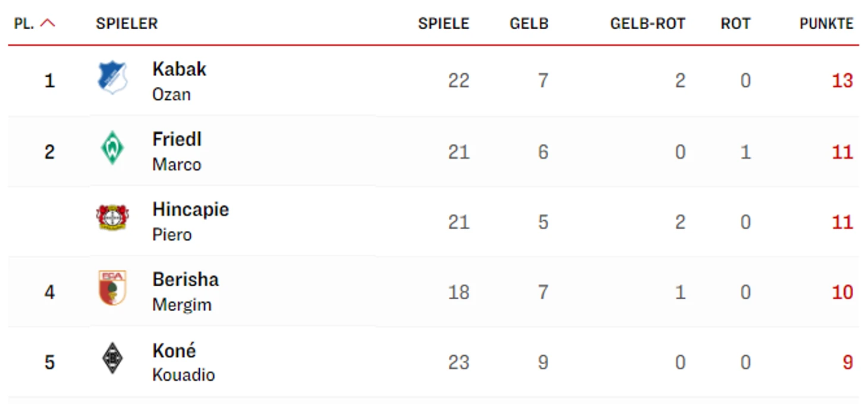Click Berisha's 10 points value

[842, 292]
